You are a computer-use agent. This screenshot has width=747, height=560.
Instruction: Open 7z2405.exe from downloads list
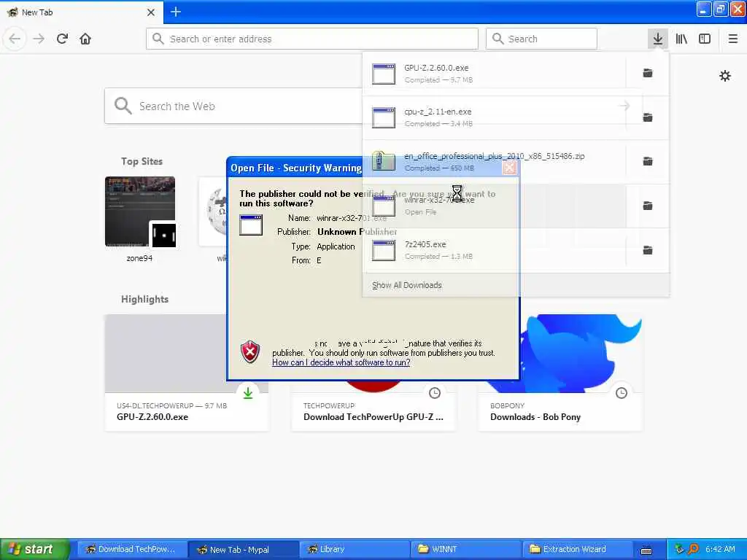click(494, 250)
